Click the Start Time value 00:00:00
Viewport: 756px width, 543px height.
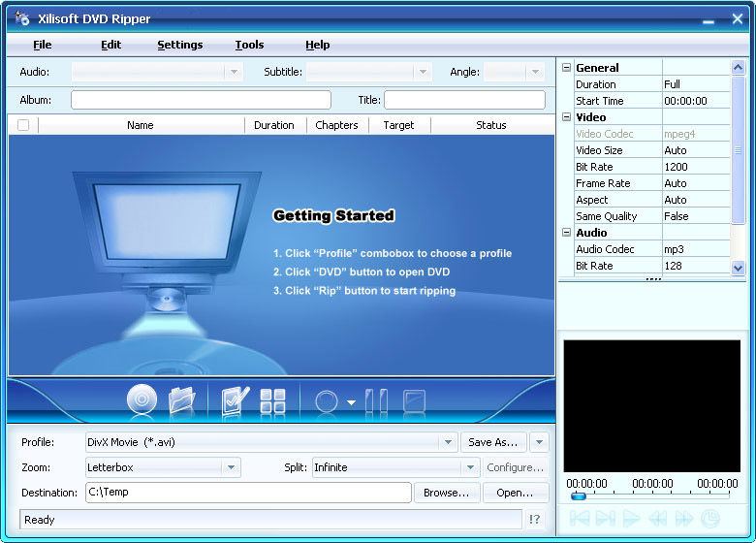point(696,101)
